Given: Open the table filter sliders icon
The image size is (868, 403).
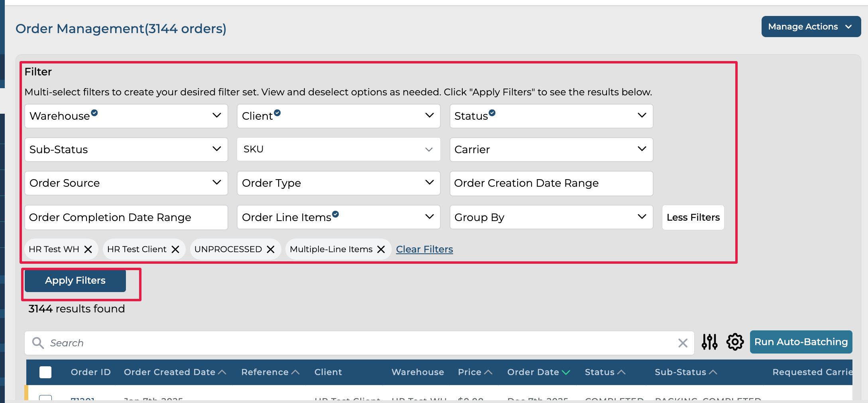Looking at the screenshot, I should point(709,342).
